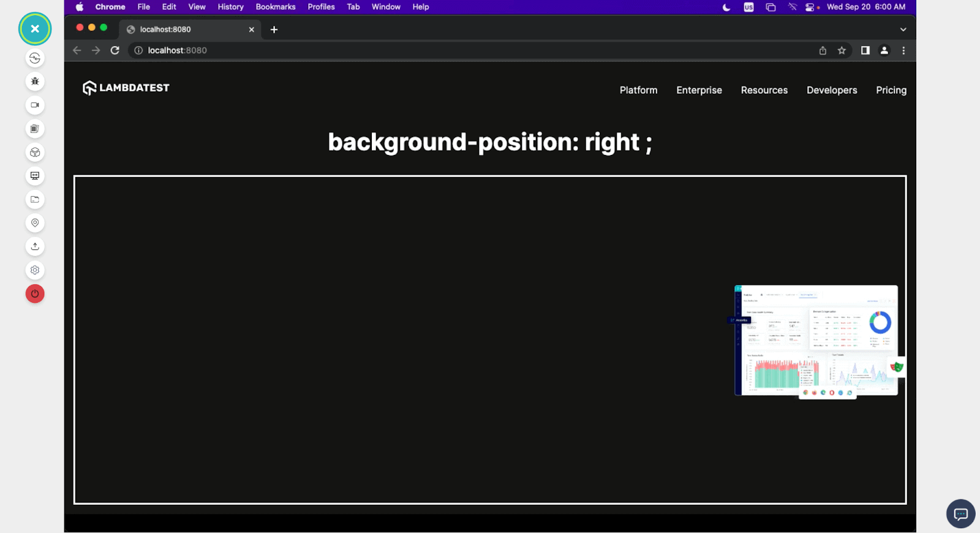
Task: Click the LambdaTest logo
Action: point(126,88)
